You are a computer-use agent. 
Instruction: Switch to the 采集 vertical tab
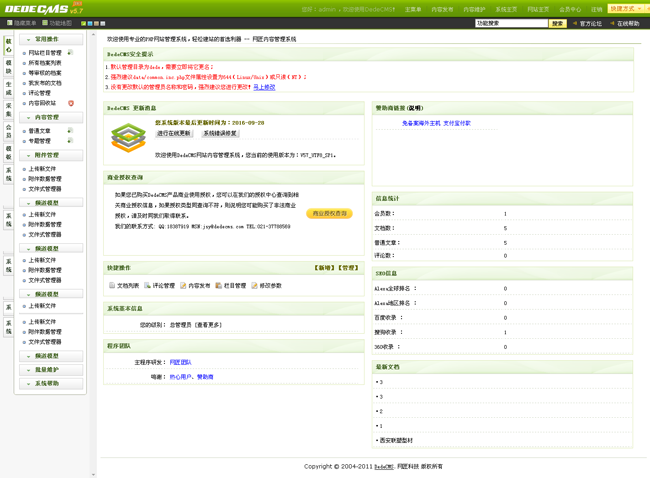[9, 110]
